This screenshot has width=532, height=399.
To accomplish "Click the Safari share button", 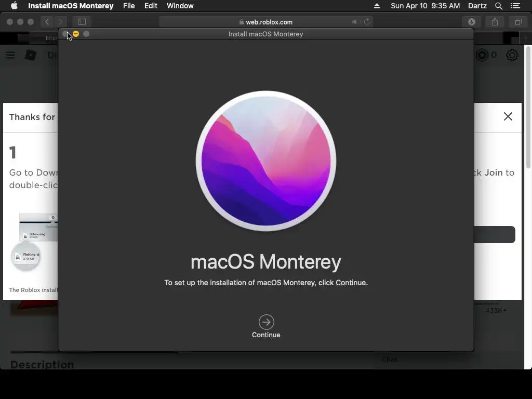I will click(495, 22).
